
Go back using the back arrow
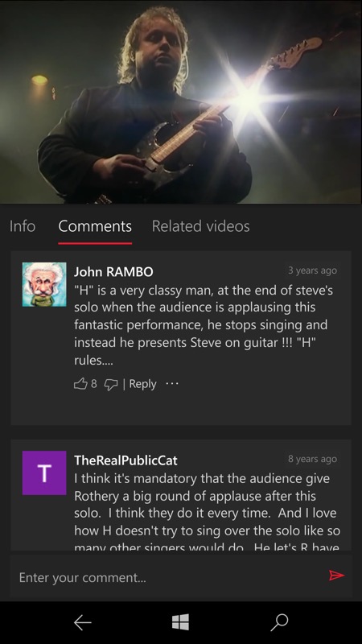tap(83, 622)
